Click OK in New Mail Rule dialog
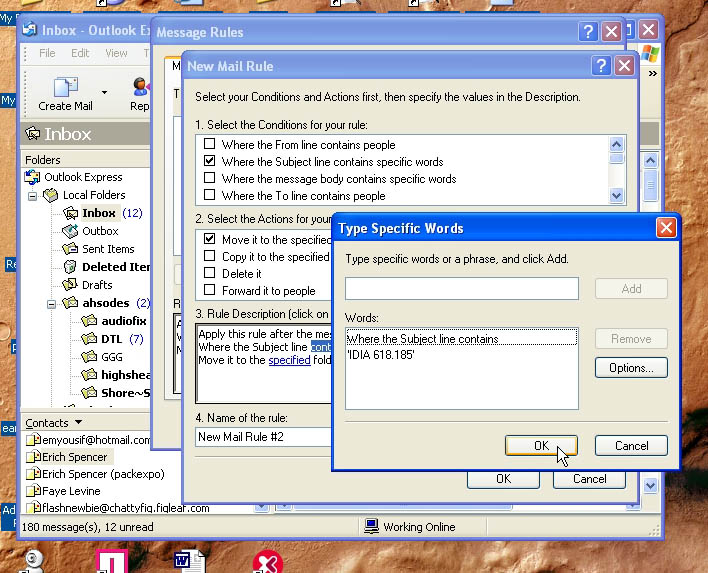Image resolution: width=708 pixels, height=573 pixels. click(503, 479)
